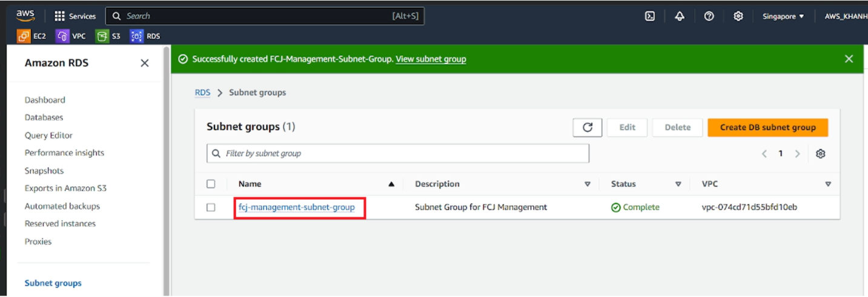Focus the Filter by subnet group field

pos(398,154)
